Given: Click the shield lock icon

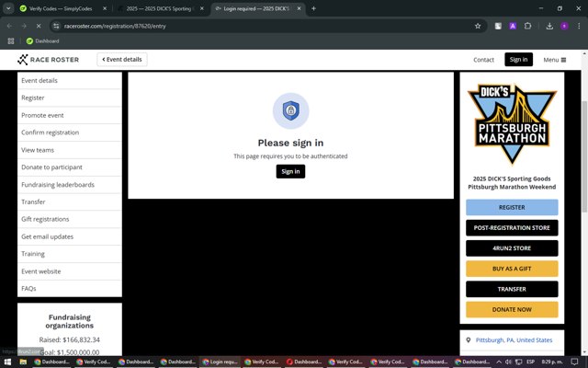Looking at the screenshot, I should coord(290,110).
